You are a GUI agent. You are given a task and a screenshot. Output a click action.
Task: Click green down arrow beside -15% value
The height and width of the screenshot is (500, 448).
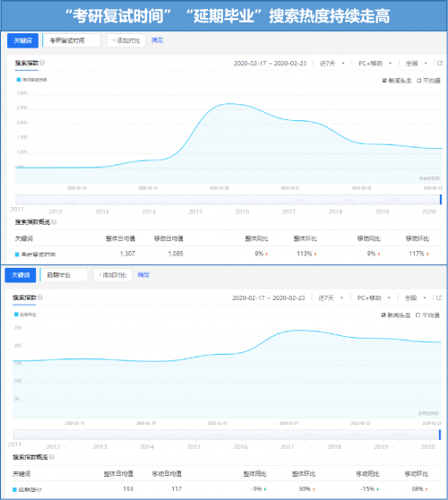tap(378, 489)
